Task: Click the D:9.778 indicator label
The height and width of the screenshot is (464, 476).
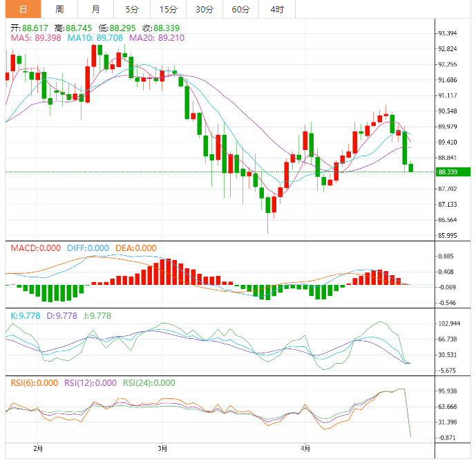Action: coord(62,316)
